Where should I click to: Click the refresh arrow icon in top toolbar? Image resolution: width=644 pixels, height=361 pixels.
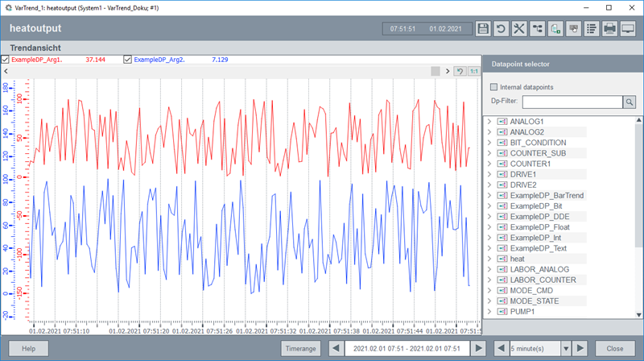[x=501, y=29]
